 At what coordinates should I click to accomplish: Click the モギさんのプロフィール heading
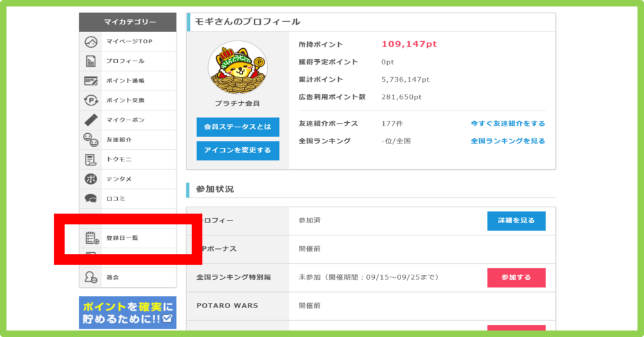247,22
